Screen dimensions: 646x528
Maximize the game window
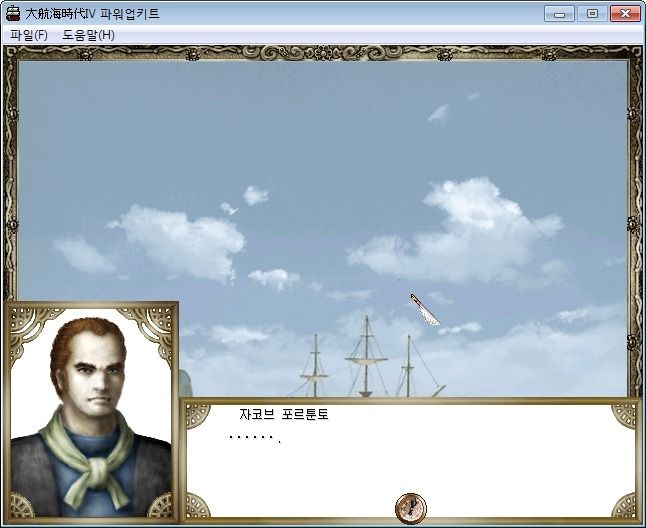[592, 14]
